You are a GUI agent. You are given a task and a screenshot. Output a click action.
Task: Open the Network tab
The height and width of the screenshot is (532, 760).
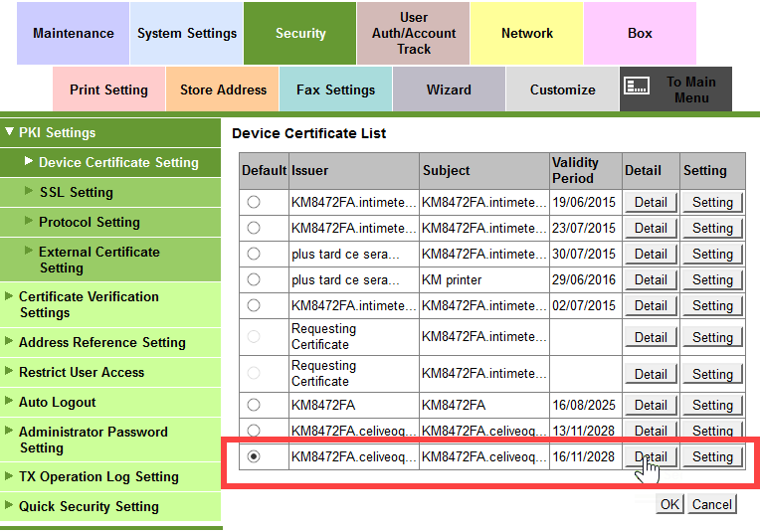[x=527, y=33]
